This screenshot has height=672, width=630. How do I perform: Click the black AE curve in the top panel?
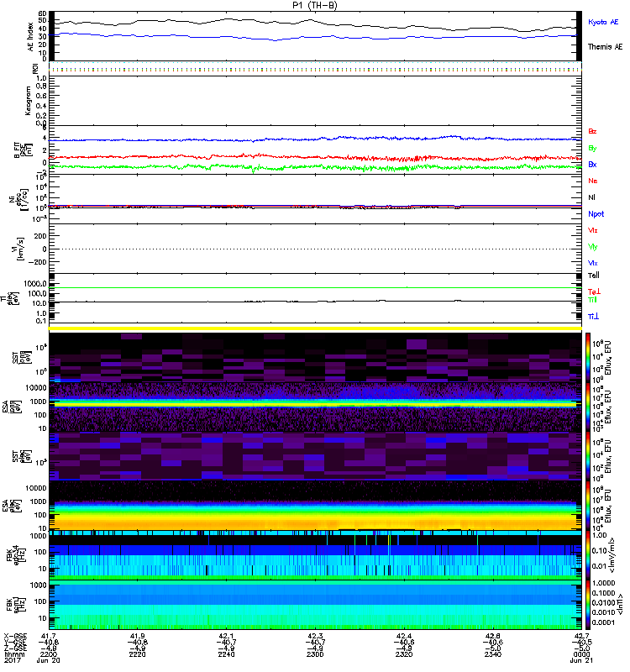316,24
